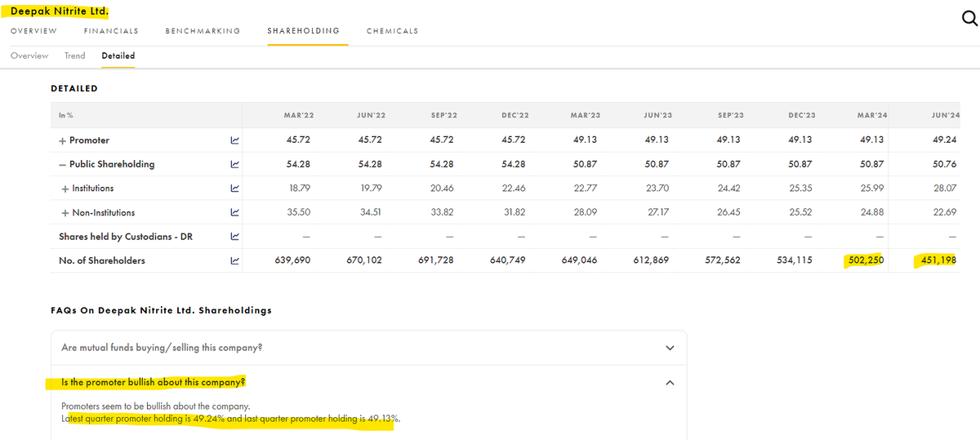Click promoter holding value 49.24

coord(947,140)
